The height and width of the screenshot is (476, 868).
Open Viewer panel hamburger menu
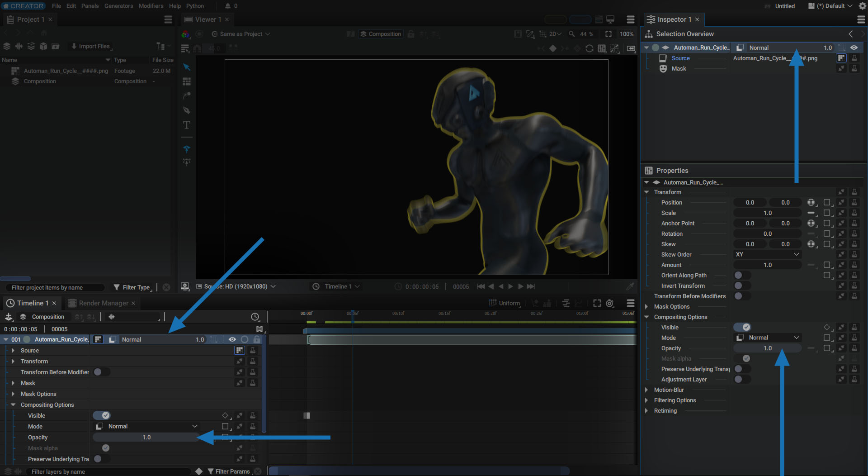coord(631,19)
